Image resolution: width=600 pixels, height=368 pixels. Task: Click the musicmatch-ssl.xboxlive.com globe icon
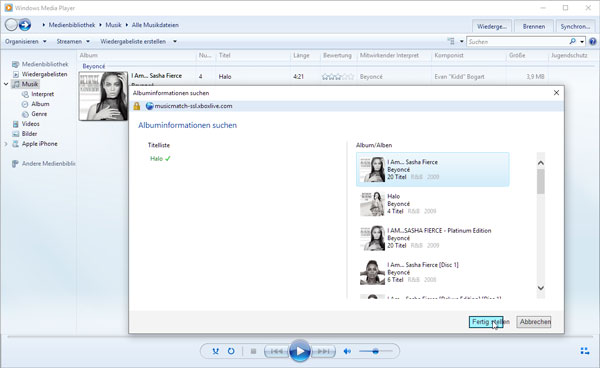(x=149, y=106)
